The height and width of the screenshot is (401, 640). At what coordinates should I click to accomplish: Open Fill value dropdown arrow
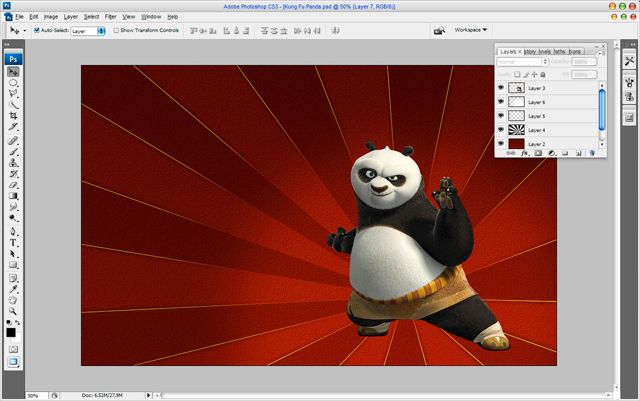click(593, 75)
